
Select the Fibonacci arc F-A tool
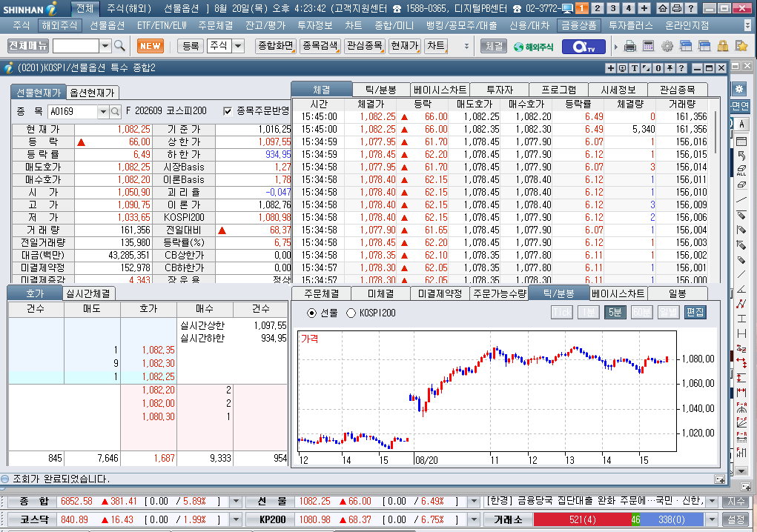click(x=741, y=408)
